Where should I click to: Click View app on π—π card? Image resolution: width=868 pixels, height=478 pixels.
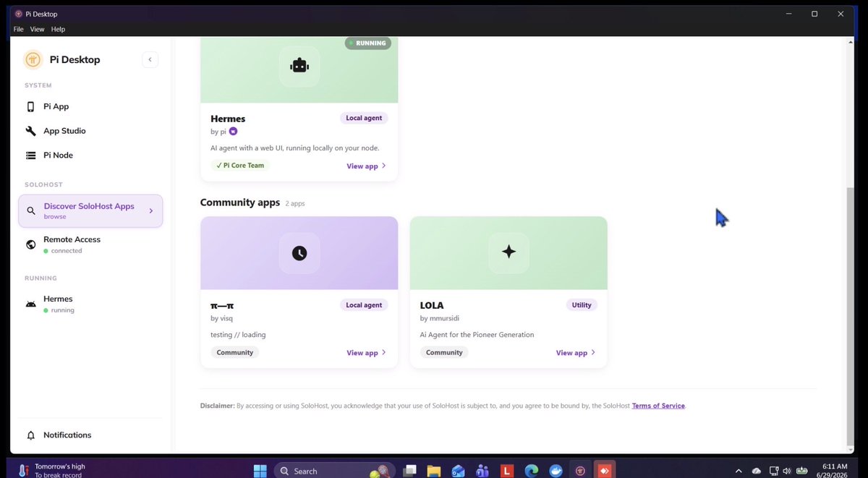point(366,353)
